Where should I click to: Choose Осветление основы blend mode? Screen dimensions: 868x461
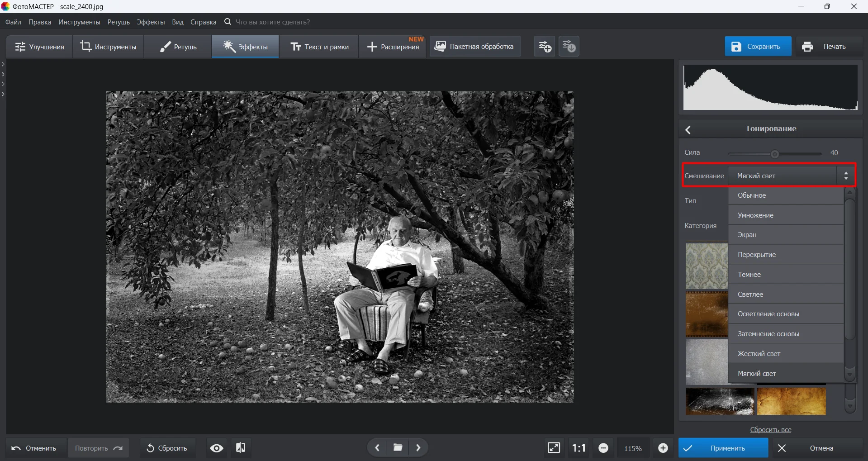click(786, 314)
